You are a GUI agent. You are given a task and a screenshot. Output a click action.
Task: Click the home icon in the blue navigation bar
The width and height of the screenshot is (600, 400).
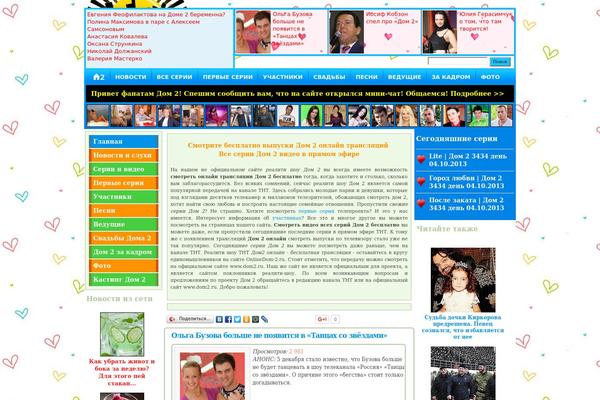pyautogui.click(x=98, y=77)
